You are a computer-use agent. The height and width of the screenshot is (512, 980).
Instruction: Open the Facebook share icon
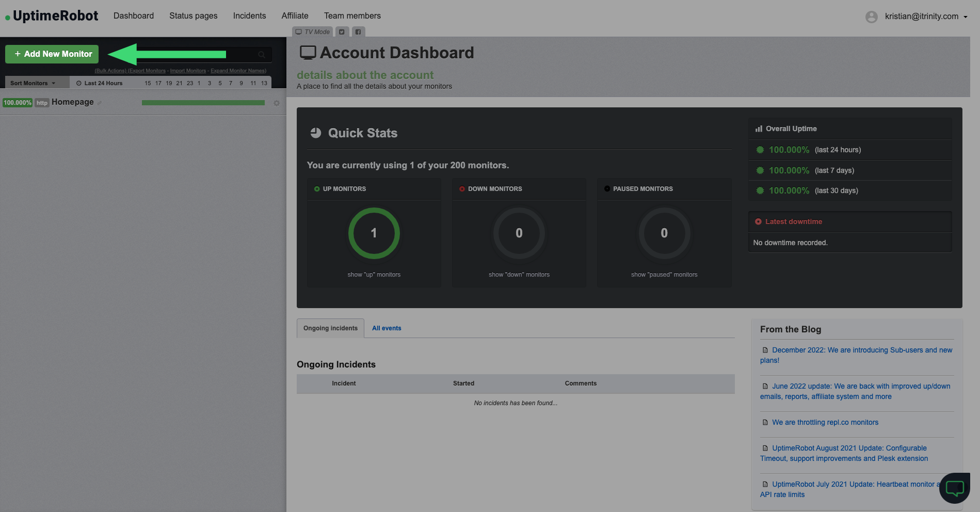358,32
